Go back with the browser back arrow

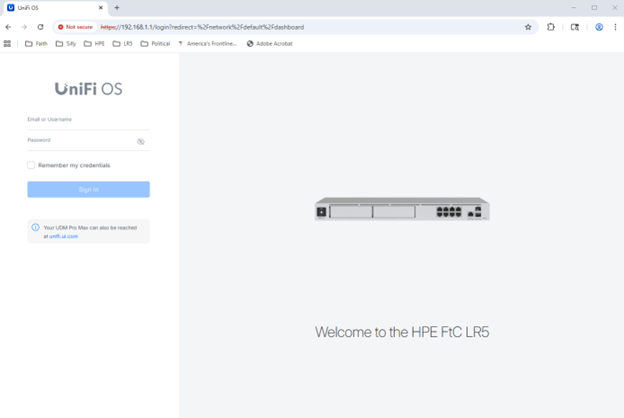coord(8,27)
